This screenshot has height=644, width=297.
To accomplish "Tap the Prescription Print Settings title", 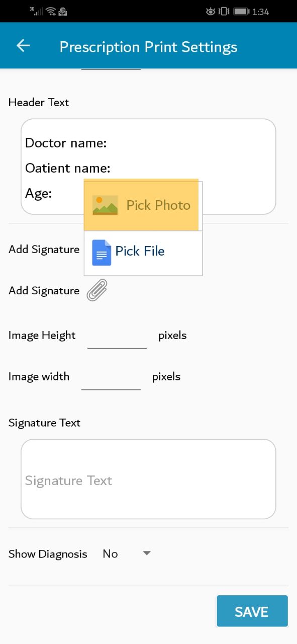I will tap(148, 47).
